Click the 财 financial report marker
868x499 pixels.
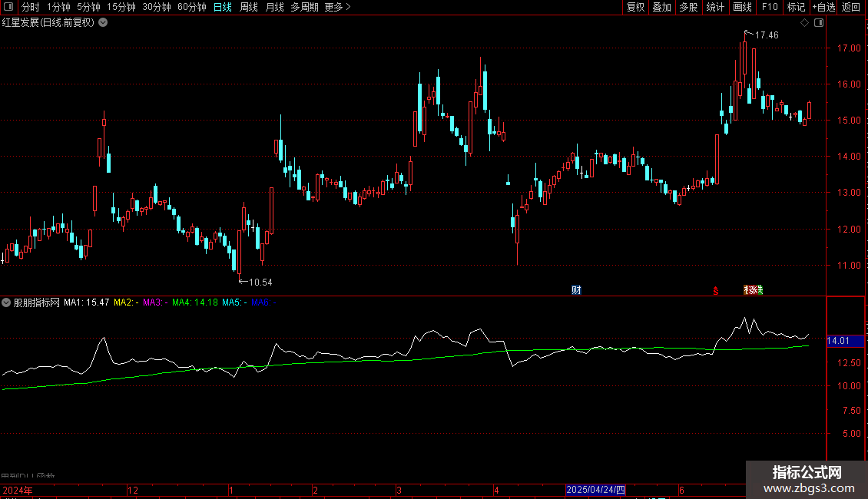point(576,290)
